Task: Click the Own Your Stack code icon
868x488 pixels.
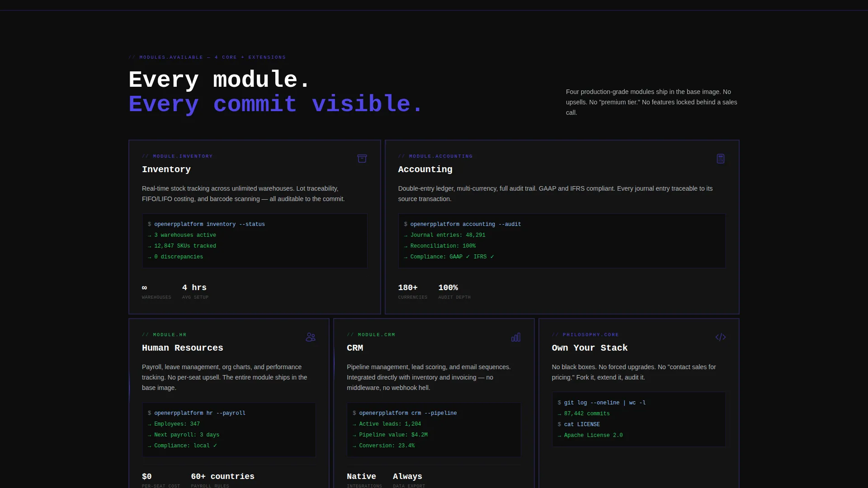Action: [x=721, y=337]
